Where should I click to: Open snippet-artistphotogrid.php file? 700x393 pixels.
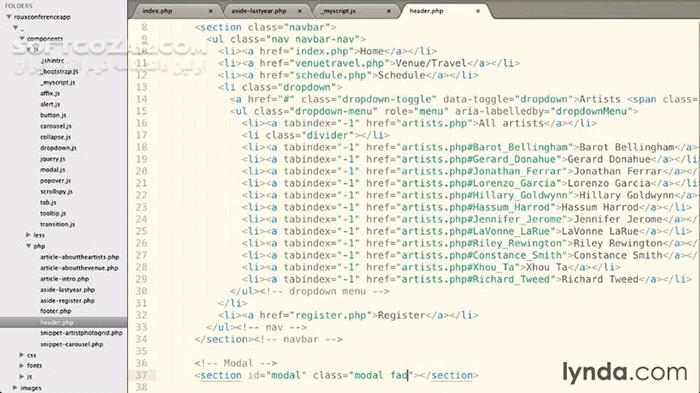coord(81,333)
